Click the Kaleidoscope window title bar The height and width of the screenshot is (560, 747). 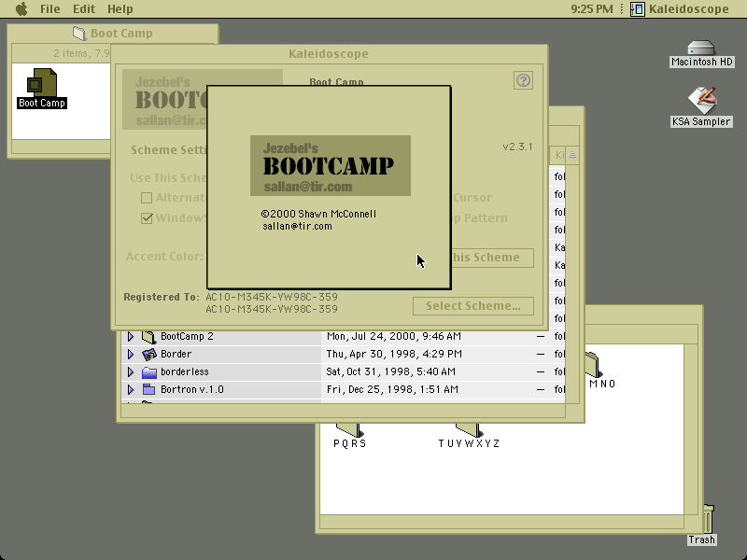coord(329,54)
